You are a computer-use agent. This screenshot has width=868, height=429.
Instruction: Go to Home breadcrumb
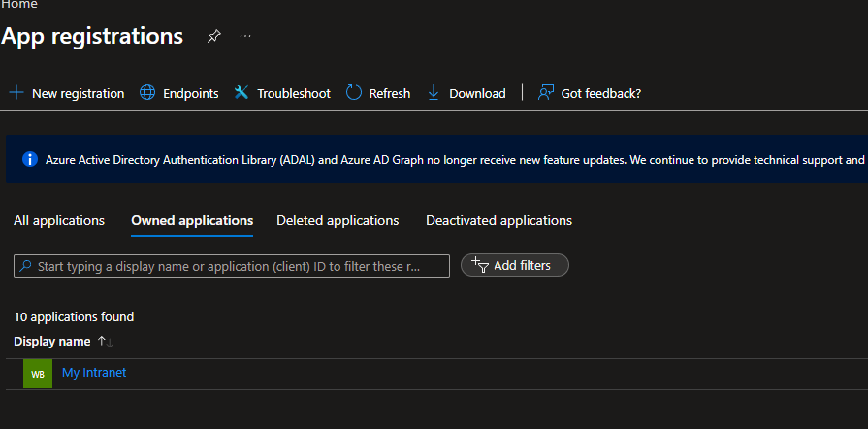pos(19,5)
